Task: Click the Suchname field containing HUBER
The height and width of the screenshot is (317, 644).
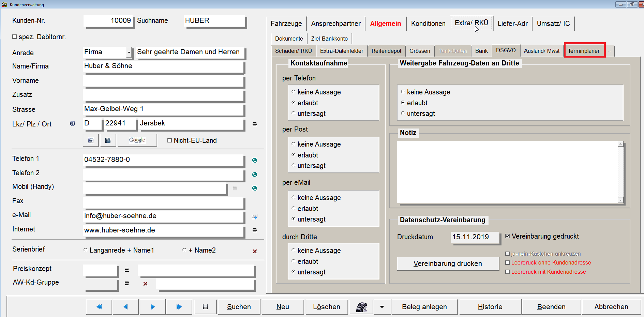Action: pos(214,21)
